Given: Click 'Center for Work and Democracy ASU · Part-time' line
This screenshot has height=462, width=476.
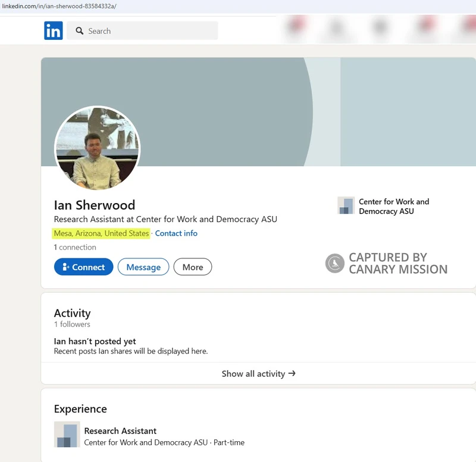Looking at the screenshot, I should [164, 442].
